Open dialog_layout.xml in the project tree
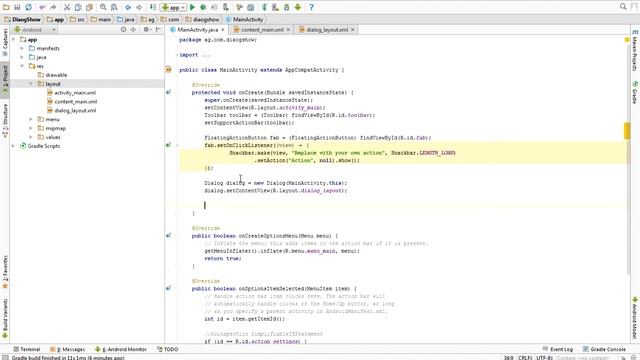This screenshot has width=640, height=360. pyautogui.click(x=71, y=111)
